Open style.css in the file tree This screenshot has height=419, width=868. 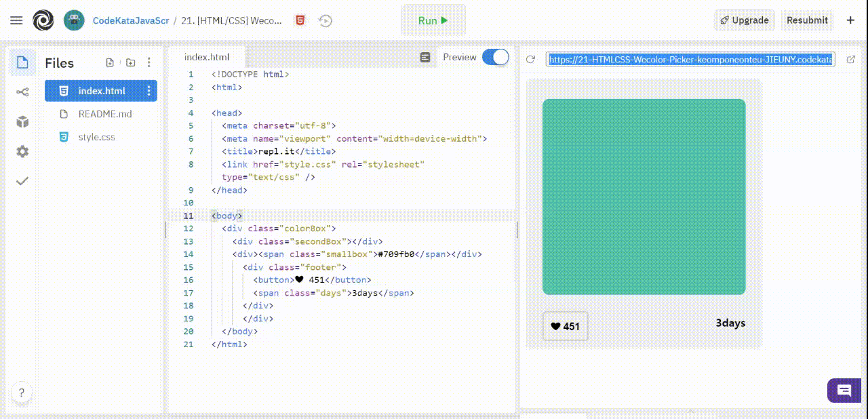tap(97, 137)
